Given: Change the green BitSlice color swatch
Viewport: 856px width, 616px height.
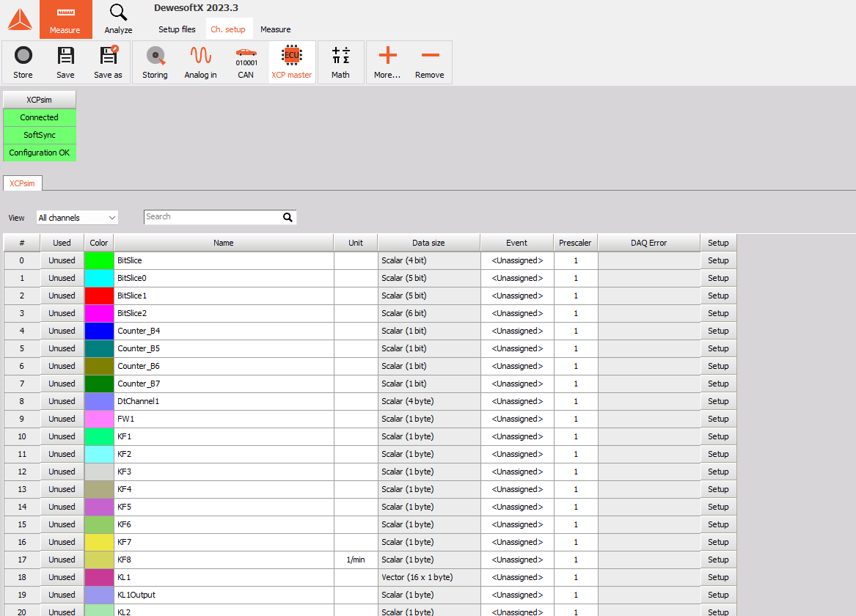Looking at the screenshot, I should coord(99,261).
